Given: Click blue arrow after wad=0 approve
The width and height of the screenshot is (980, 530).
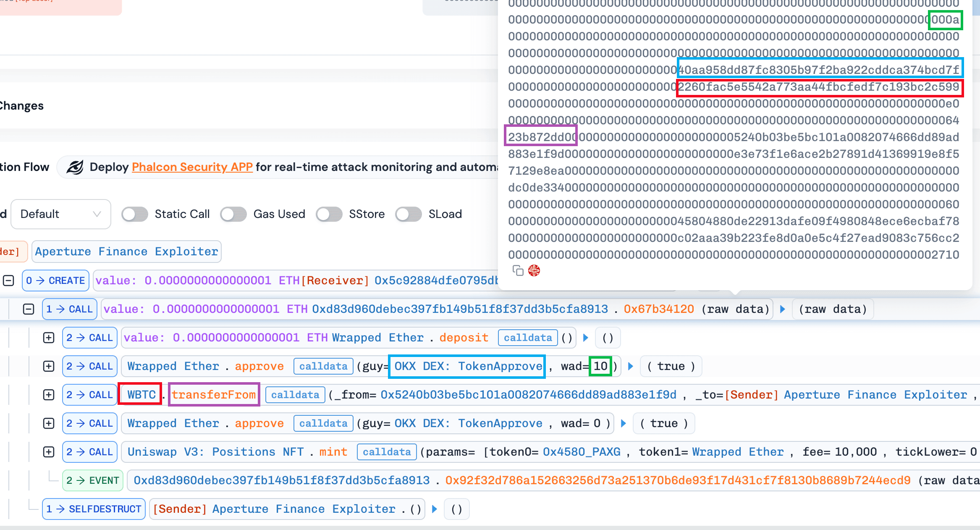Looking at the screenshot, I should point(624,423).
